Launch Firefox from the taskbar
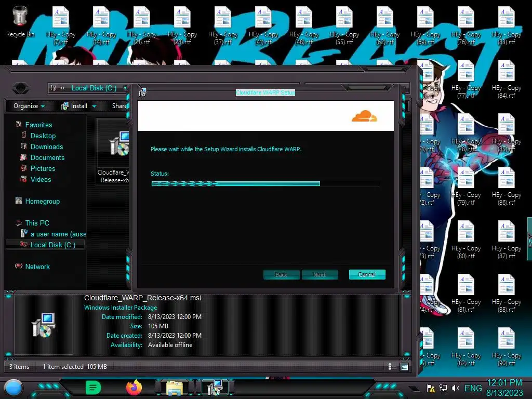 pyautogui.click(x=135, y=388)
